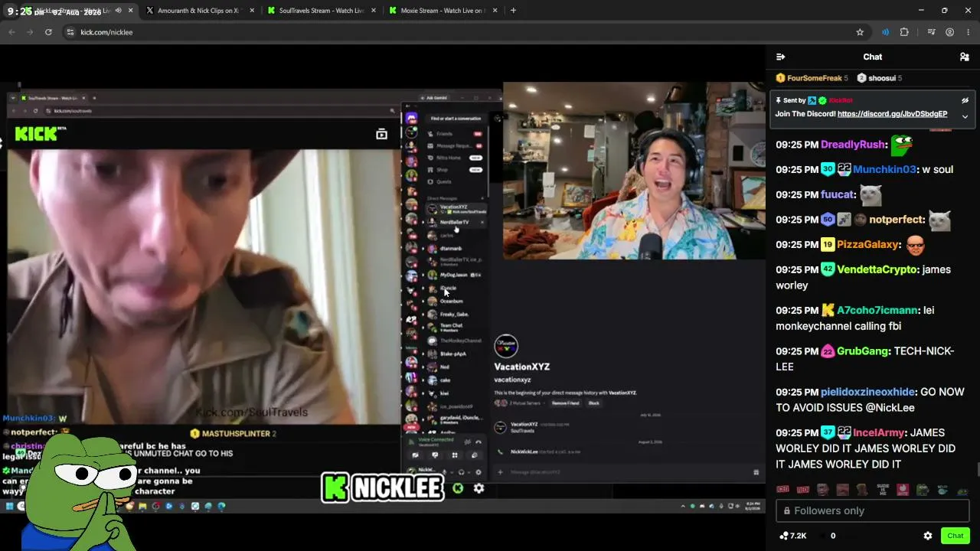Open Friends in the streamed Discord sidebar

[x=456, y=134]
